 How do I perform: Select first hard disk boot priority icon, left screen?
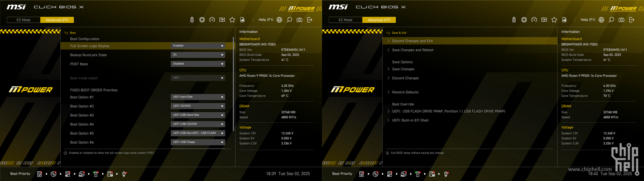click(40, 174)
